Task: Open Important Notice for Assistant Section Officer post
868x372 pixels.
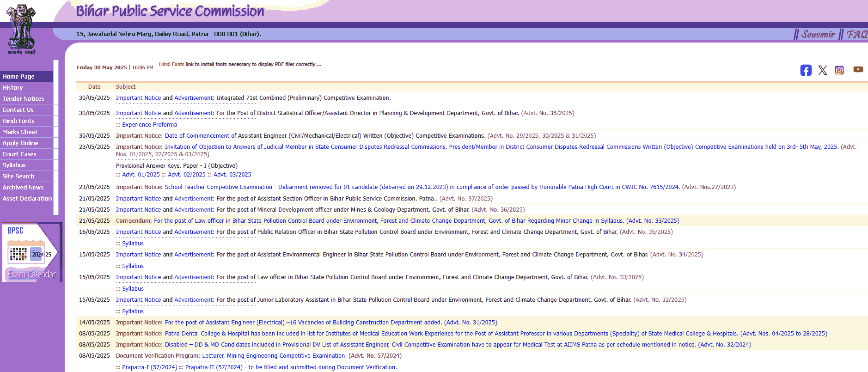Action: coord(138,199)
